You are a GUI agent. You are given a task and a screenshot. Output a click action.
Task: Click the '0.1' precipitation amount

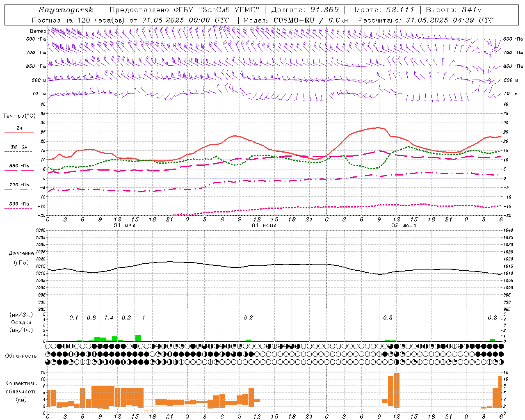tap(73, 318)
